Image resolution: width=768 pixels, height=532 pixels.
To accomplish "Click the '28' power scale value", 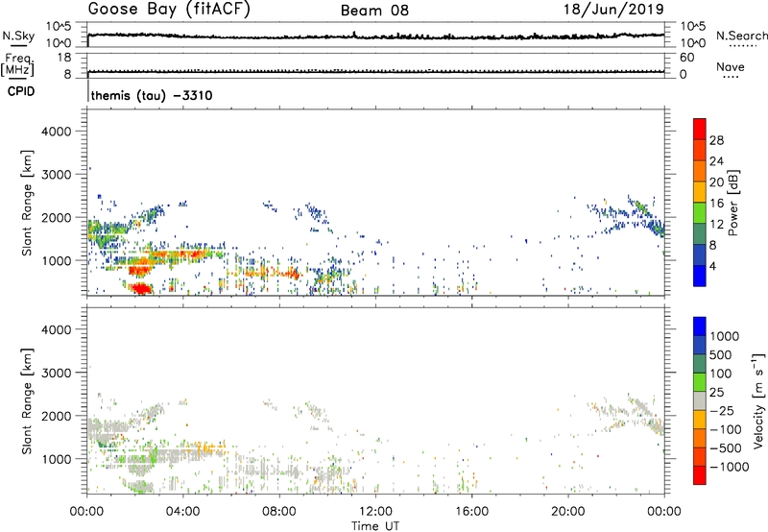I will tap(716, 140).
